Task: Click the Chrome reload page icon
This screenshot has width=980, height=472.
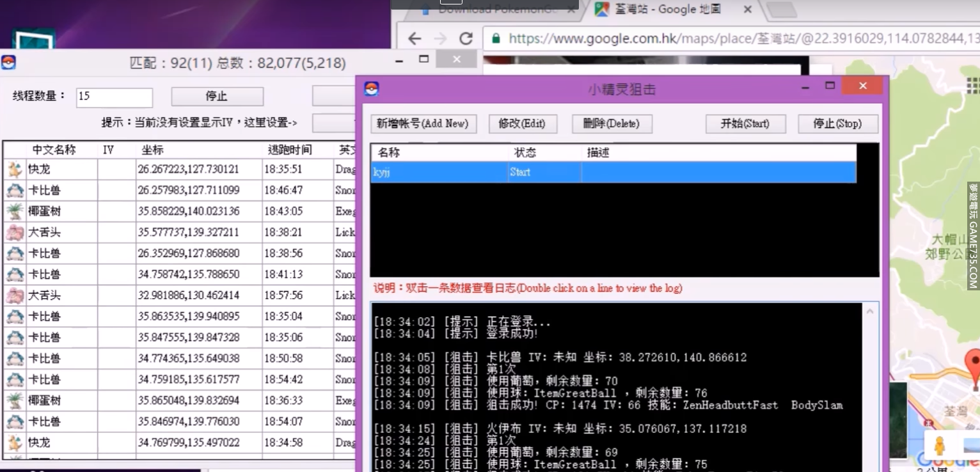Action: coord(466,38)
